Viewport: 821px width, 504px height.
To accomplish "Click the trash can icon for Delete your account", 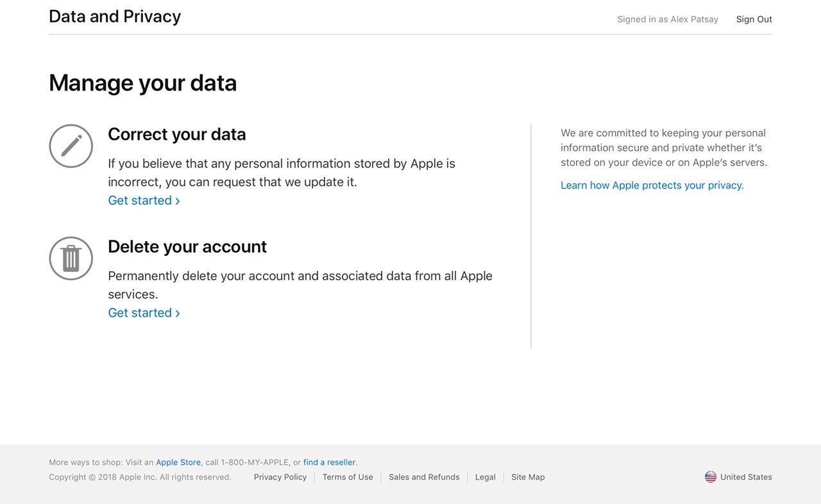I will pos(71,258).
